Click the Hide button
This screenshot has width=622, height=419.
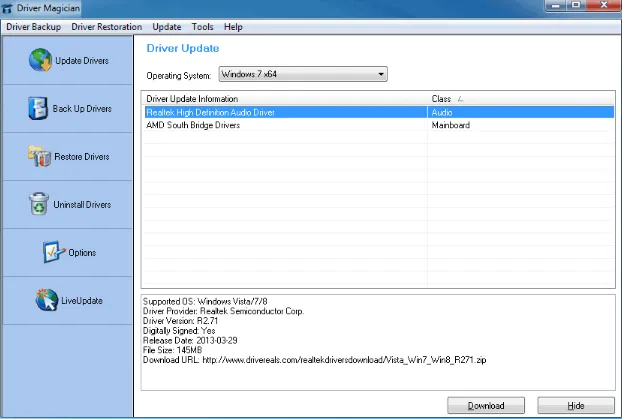576,406
